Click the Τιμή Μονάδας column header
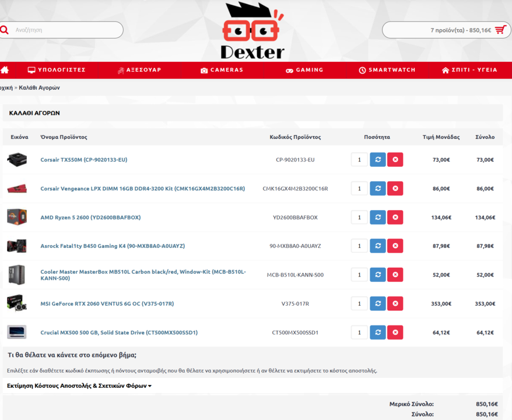Screen dimensions: 512x420 [441, 137]
